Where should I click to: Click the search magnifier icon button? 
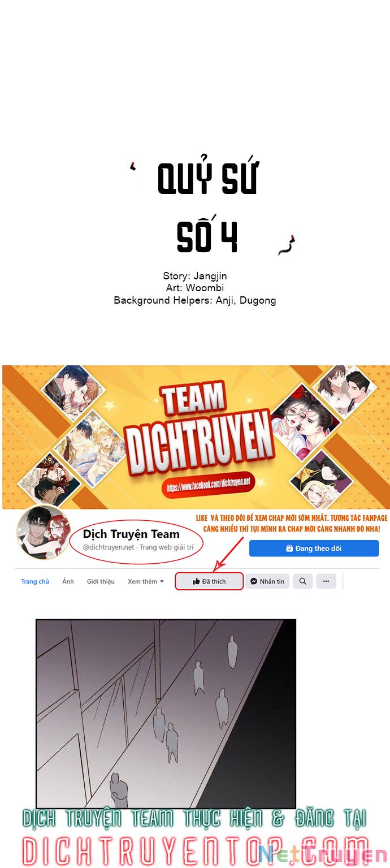(x=302, y=581)
